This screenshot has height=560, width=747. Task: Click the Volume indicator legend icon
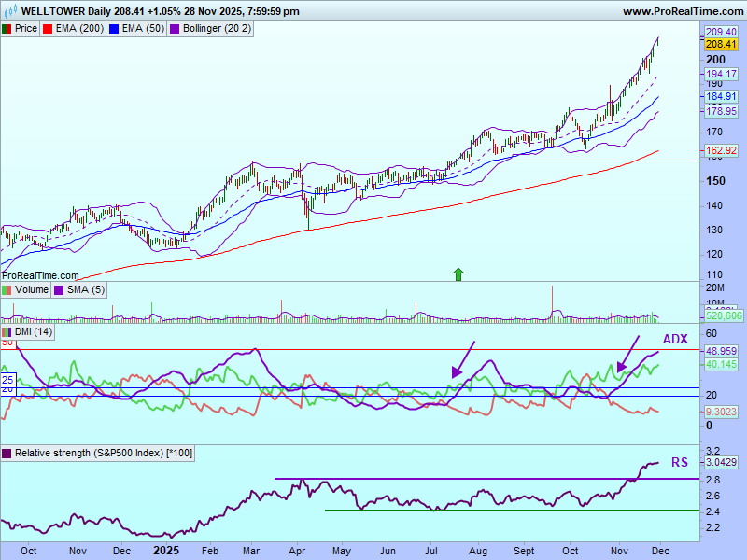(x=7, y=290)
